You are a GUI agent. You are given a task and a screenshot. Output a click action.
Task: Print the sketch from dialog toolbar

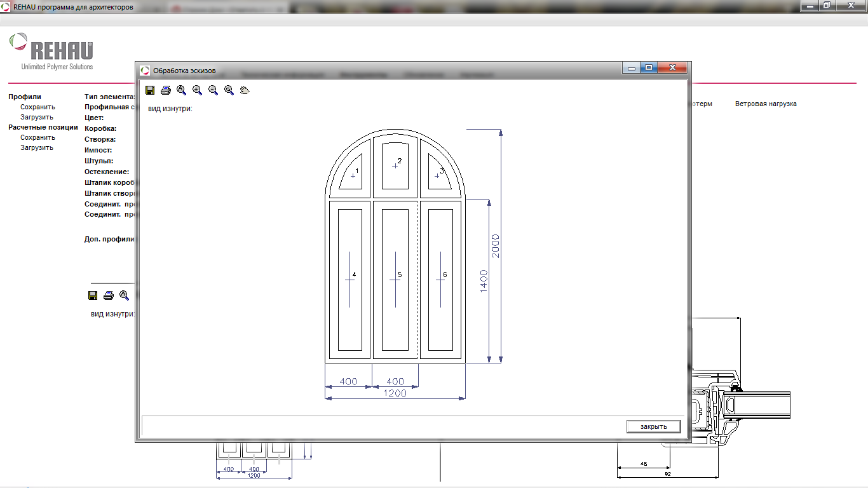click(166, 90)
